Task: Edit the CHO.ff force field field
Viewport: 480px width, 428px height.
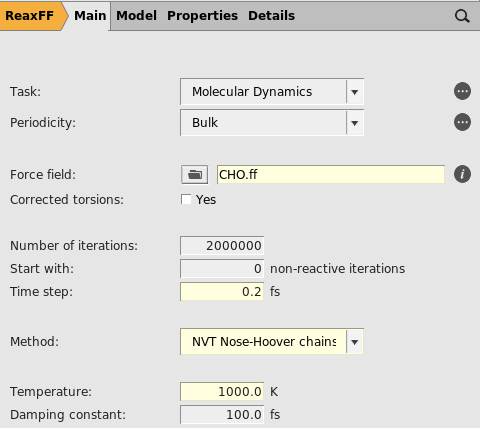Action: click(331, 174)
